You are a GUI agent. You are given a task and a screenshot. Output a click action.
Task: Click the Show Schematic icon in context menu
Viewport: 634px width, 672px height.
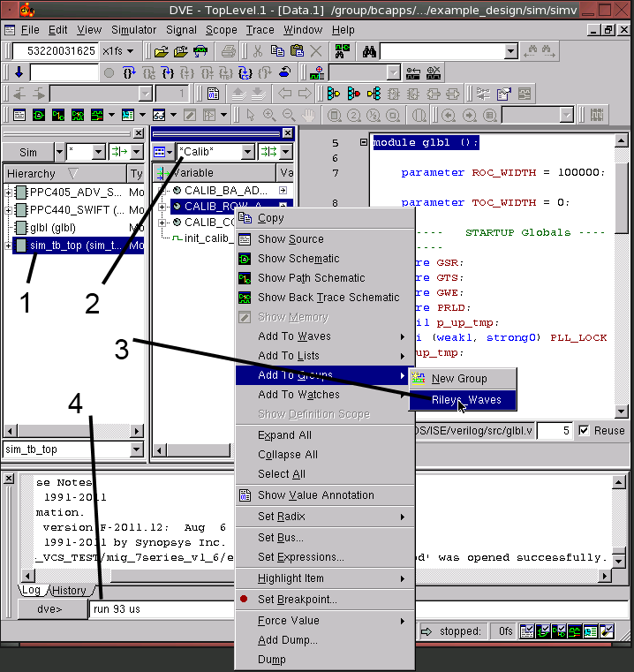pos(245,259)
